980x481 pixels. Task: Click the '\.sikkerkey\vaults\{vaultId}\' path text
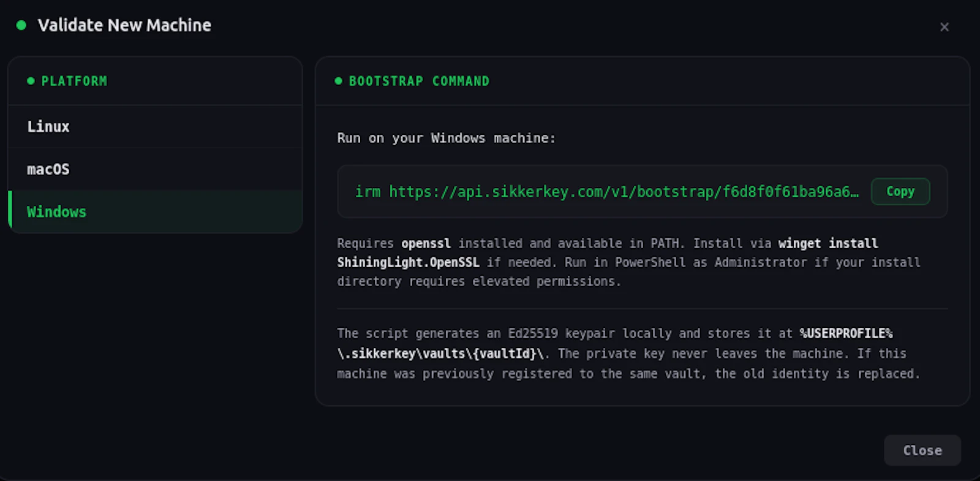(441, 354)
